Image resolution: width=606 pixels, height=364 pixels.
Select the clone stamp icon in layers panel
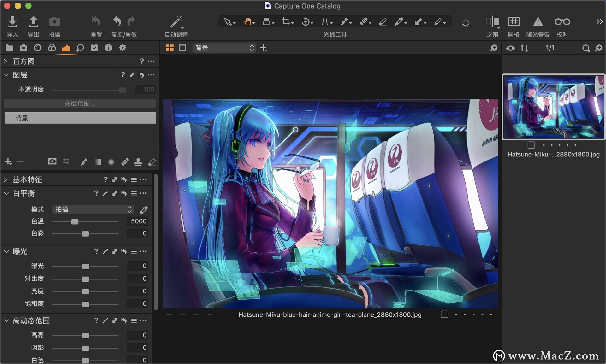(138, 162)
